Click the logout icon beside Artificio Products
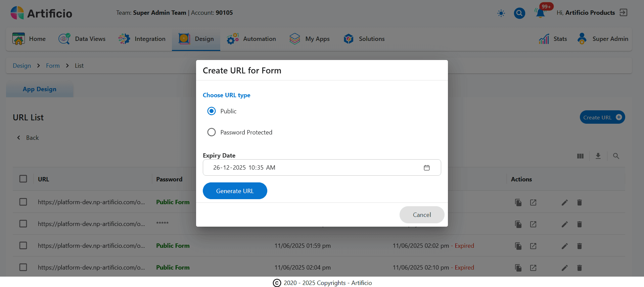Viewport: 644px width, 287px height. (x=624, y=13)
